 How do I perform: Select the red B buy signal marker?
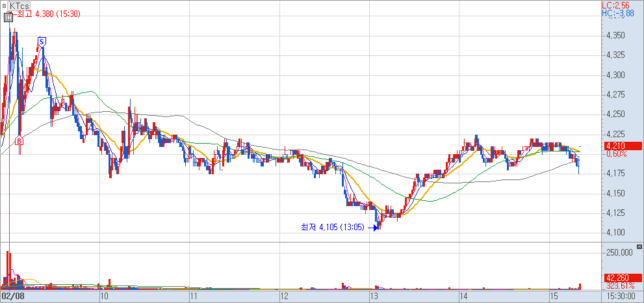[19, 141]
